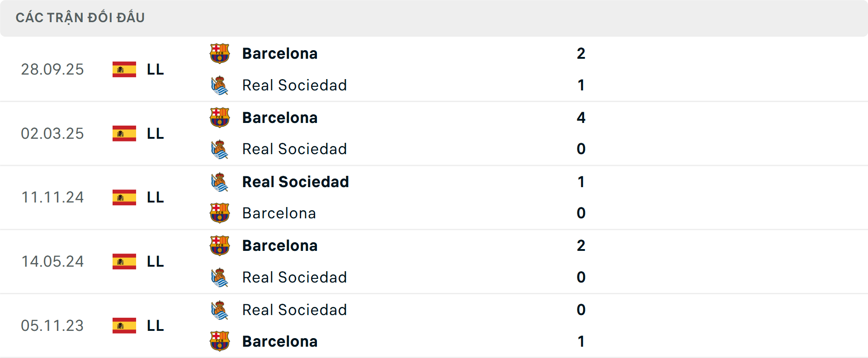This screenshot has height=358, width=868.
Task: Open the LL league label in the 02.03.25 row
Action: pyautogui.click(x=154, y=133)
